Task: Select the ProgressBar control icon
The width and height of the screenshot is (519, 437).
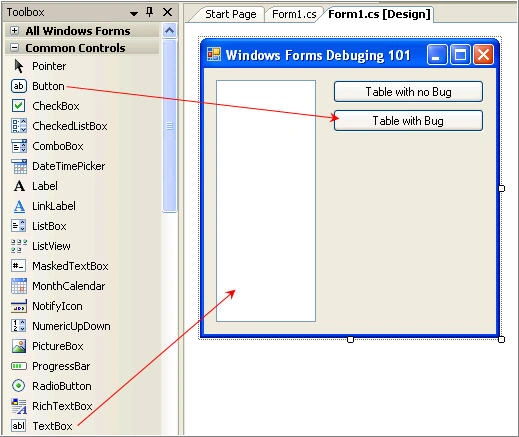Action: pyautogui.click(x=19, y=366)
